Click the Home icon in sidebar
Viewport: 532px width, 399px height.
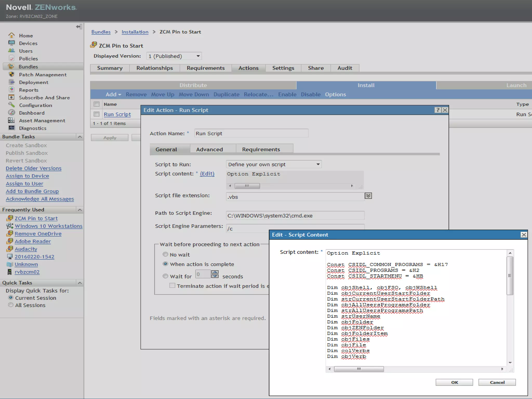point(11,35)
